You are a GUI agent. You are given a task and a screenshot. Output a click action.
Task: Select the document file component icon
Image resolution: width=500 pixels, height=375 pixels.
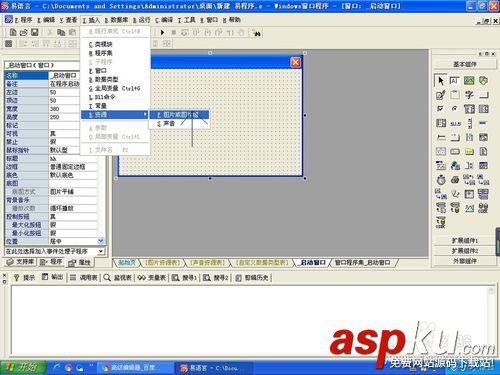pos(483,152)
